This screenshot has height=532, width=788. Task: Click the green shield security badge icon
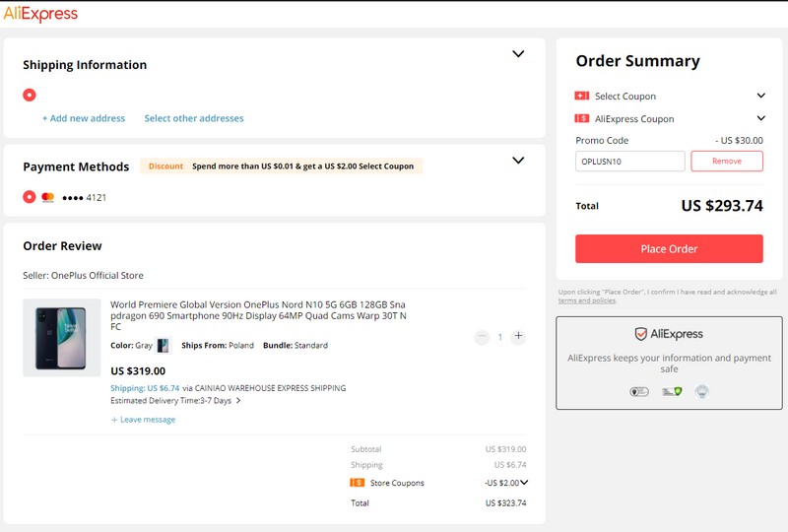pyautogui.click(x=672, y=391)
